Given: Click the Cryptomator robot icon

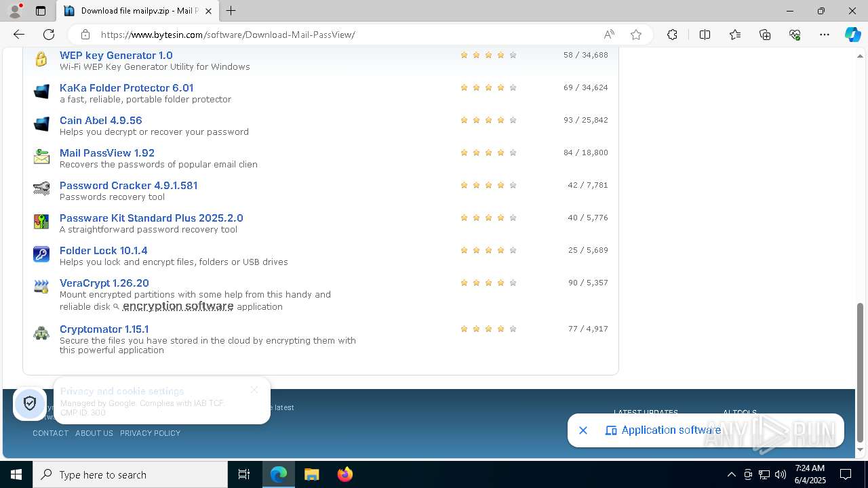Looking at the screenshot, I should pyautogui.click(x=41, y=333).
